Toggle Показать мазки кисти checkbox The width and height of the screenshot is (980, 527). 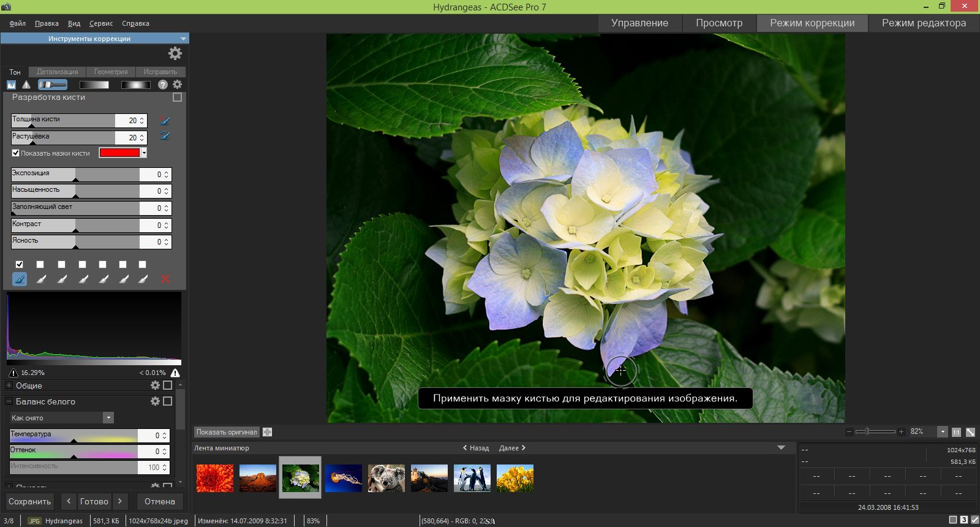tap(16, 153)
